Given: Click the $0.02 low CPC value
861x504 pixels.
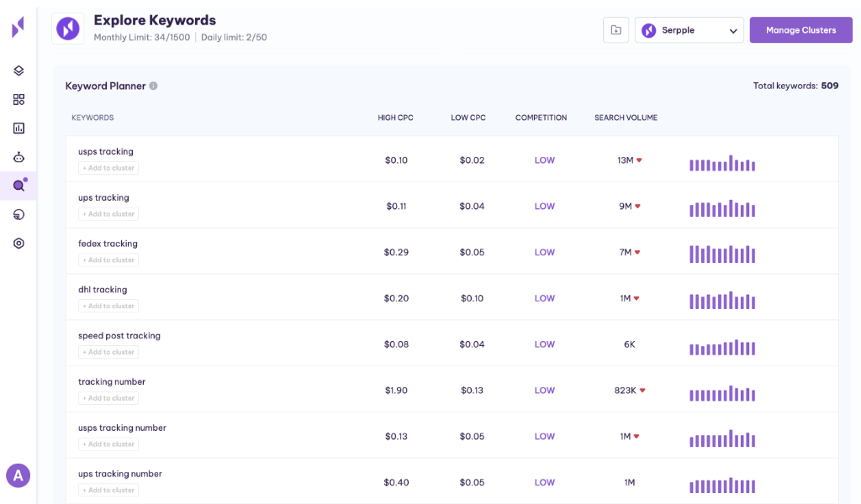Looking at the screenshot, I should coord(473,160).
